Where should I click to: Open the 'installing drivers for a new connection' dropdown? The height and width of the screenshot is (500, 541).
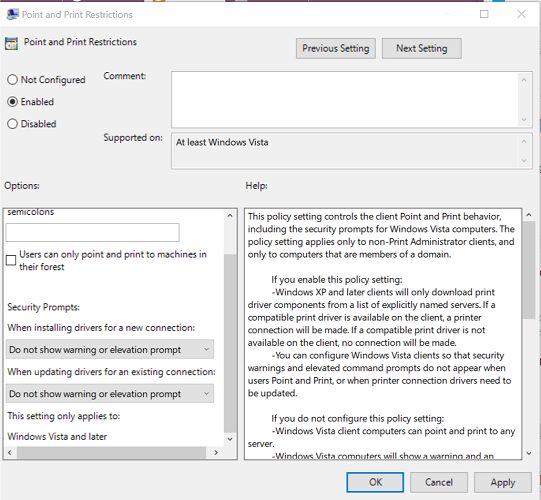pos(110,350)
